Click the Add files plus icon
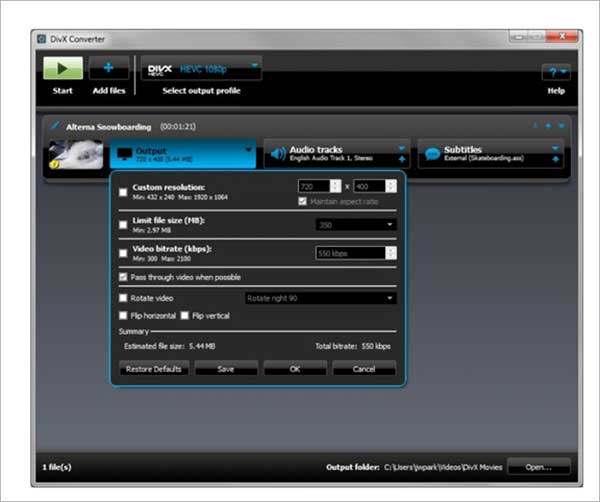 (109, 68)
